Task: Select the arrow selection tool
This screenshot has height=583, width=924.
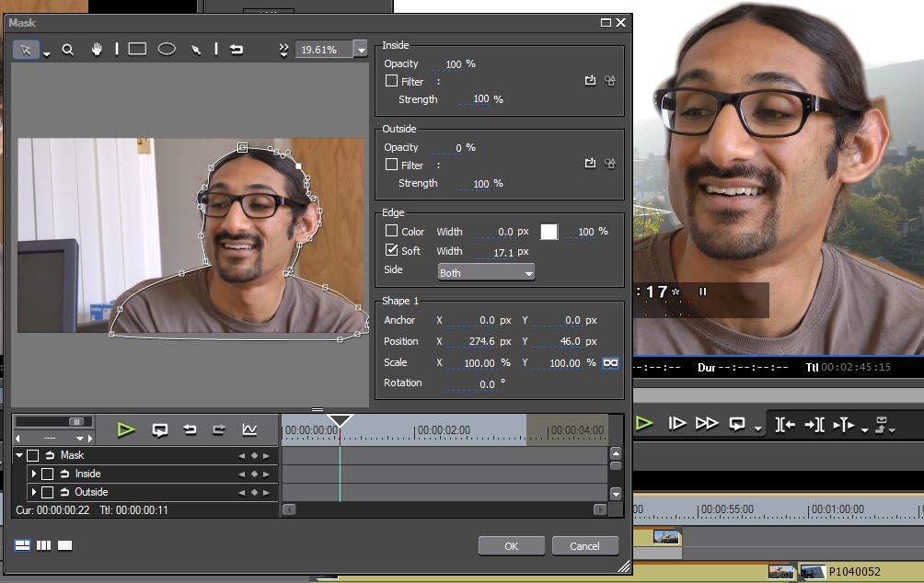Action: pos(26,50)
